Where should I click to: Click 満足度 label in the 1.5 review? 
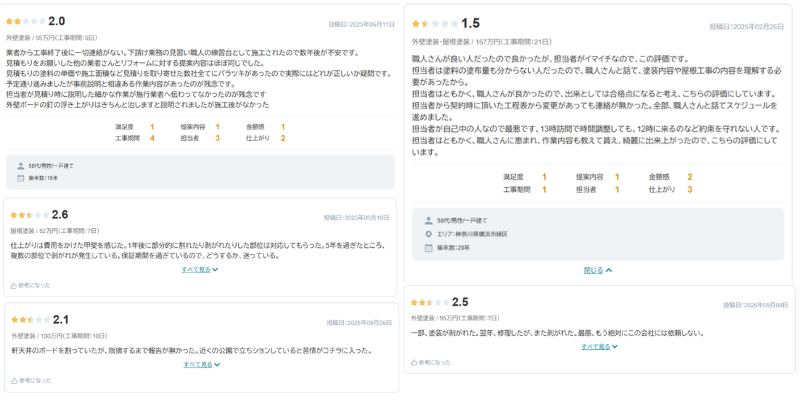click(x=513, y=177)
